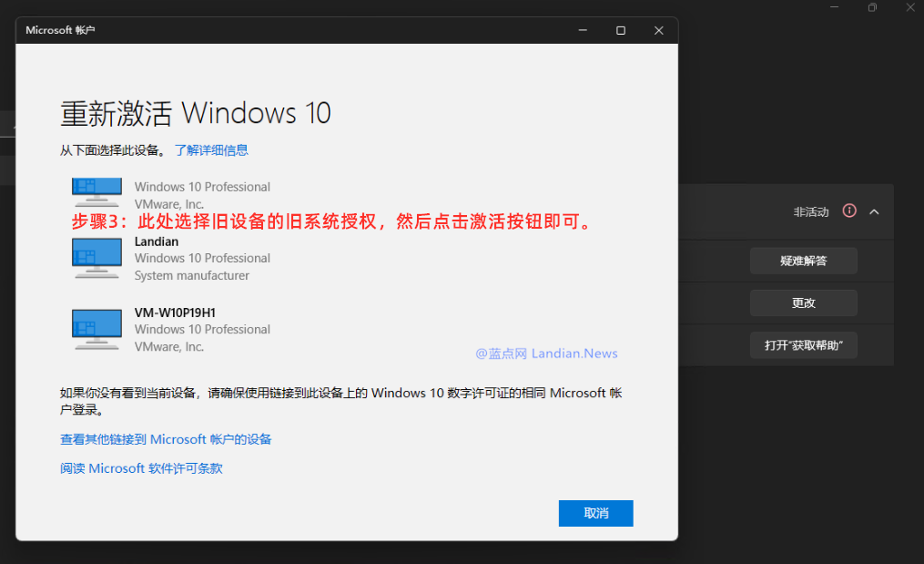This screenshot has height=564, width=924.
Task: Open 阅读 Microsoft 软件许可条款 link
Action: click(x=141, y=468)
